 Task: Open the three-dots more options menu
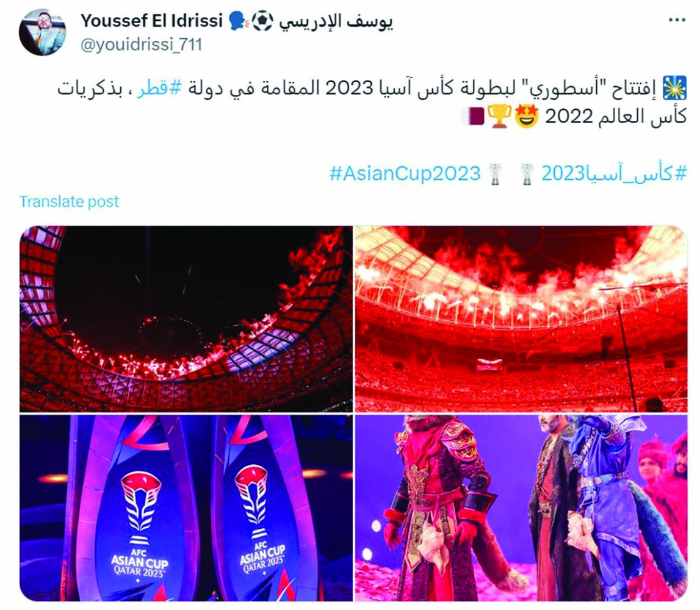point(676,20)
